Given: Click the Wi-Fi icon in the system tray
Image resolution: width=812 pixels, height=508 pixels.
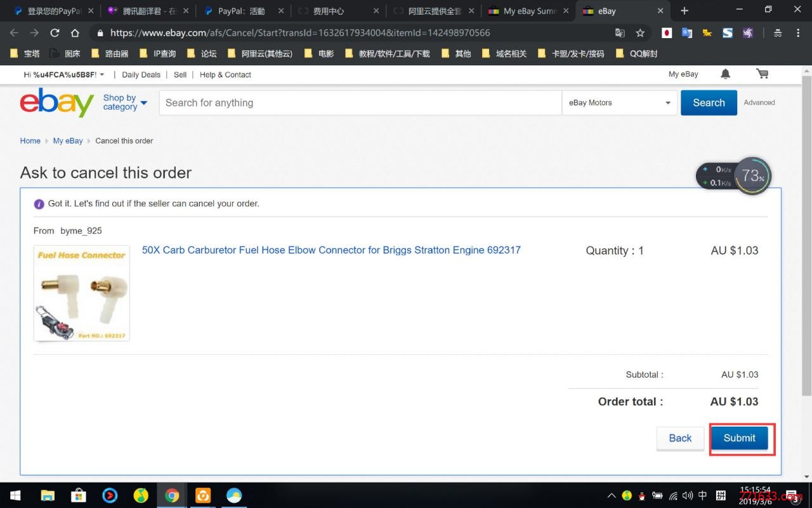Looking at the screenshot, I should 673,495.
